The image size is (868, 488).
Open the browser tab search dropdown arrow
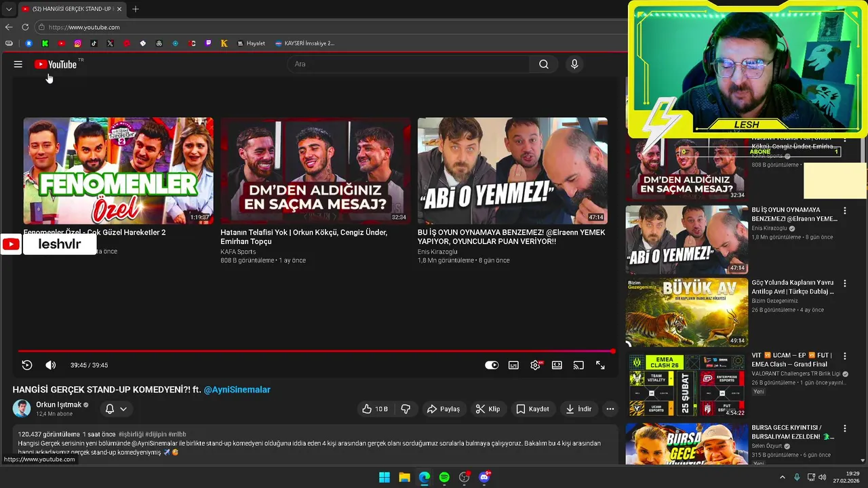(x=9, y=9)
